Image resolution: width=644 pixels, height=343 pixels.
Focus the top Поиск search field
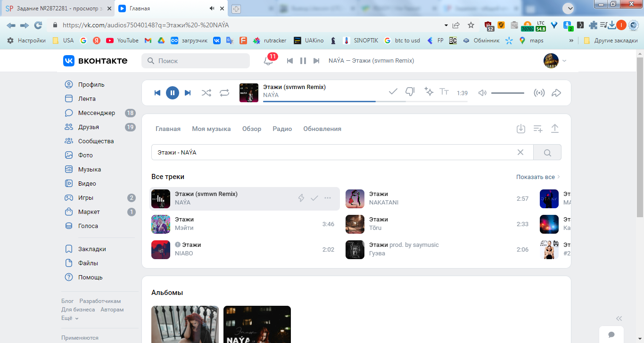pyautogui.click(x=196, y=61)
